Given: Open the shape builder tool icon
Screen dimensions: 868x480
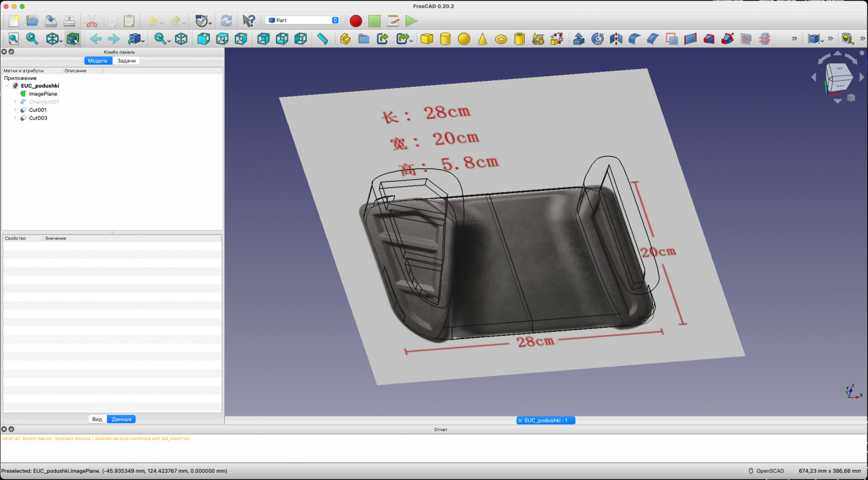Looking at the screenshot, I should (556, 38).
